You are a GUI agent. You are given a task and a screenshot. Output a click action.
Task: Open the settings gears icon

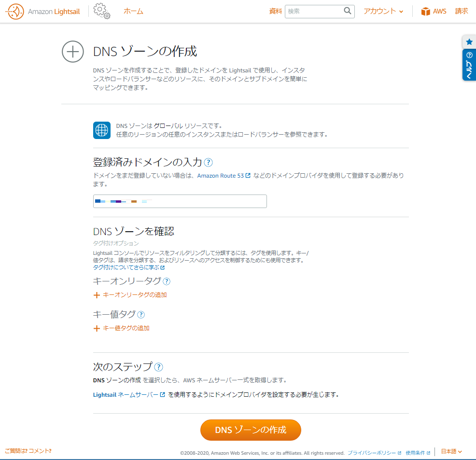(102, 11)
